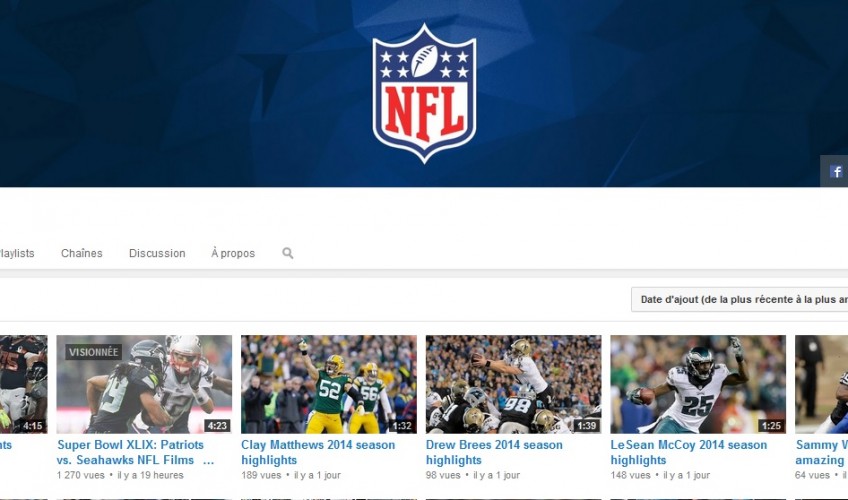This screenshot has width=848, height=500.
Task: Open Clay Matthews 2014 season highlights title
Action: 318,452
